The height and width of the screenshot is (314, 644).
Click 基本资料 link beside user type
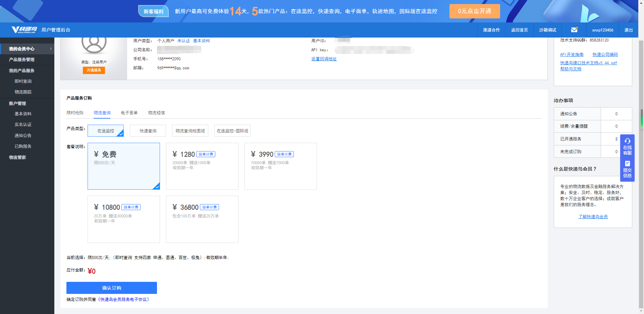pyautogui.click(x=201, y=41)
